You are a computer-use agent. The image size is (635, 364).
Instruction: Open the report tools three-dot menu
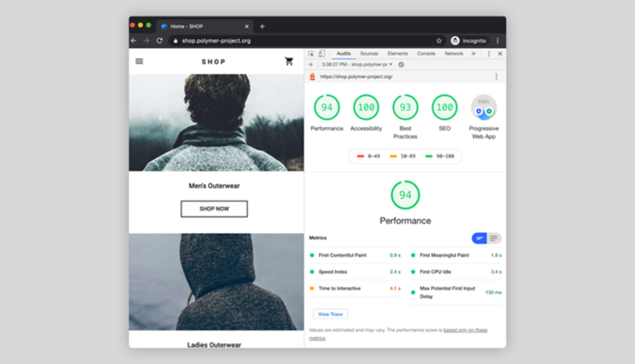point(497,76)
